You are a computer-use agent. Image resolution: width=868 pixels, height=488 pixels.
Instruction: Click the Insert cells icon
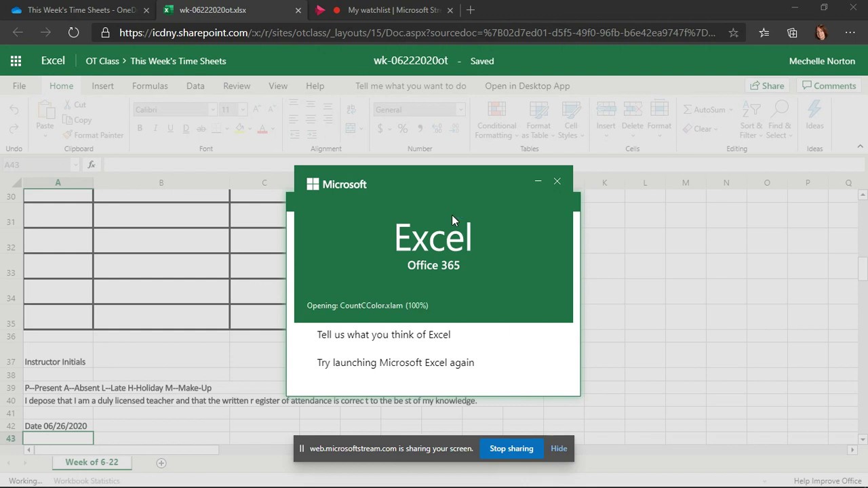click(x=606, y=108)
